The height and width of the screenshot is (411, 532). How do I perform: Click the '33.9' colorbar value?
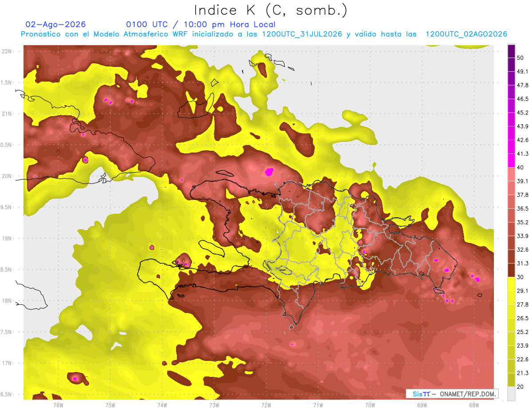point(523,236)
